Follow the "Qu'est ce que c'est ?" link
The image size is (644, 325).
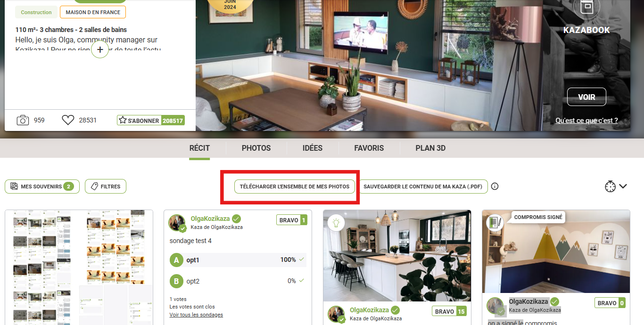click(x=586, y=121)
